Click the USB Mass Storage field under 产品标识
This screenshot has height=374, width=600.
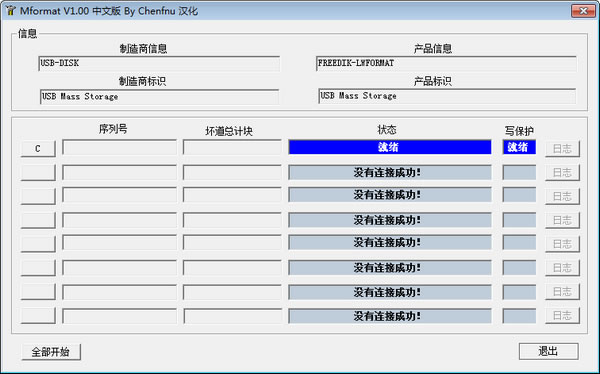(447, 96)
